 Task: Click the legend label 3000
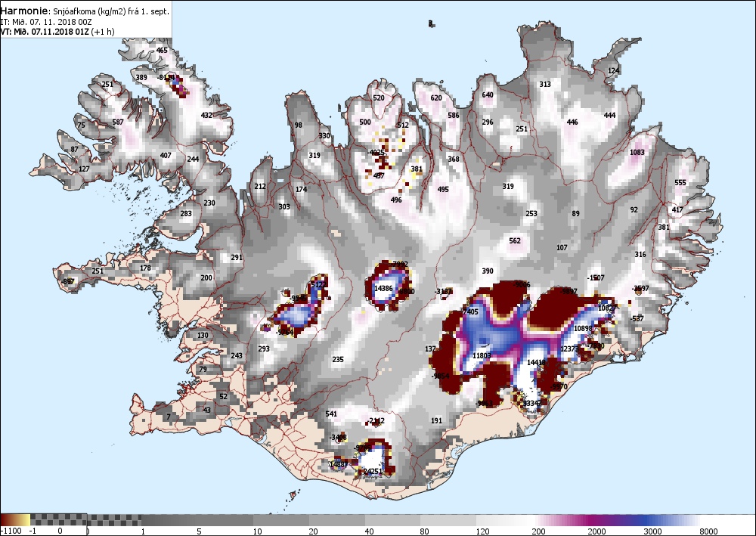(x=652, y=531)
